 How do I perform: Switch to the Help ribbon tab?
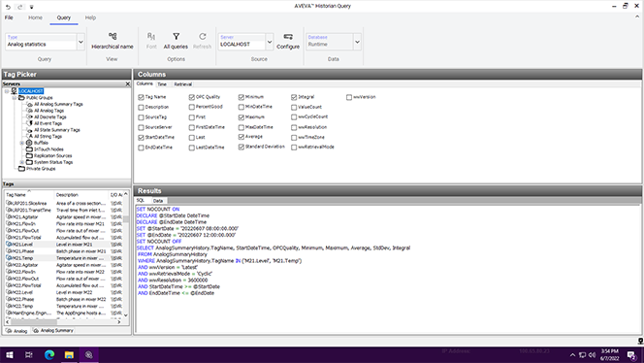coord(90,17)
